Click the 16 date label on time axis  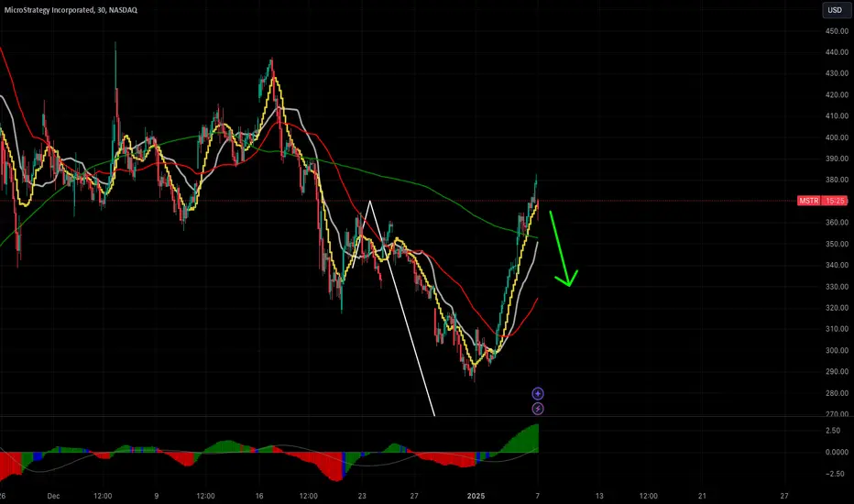coord(259,496)
